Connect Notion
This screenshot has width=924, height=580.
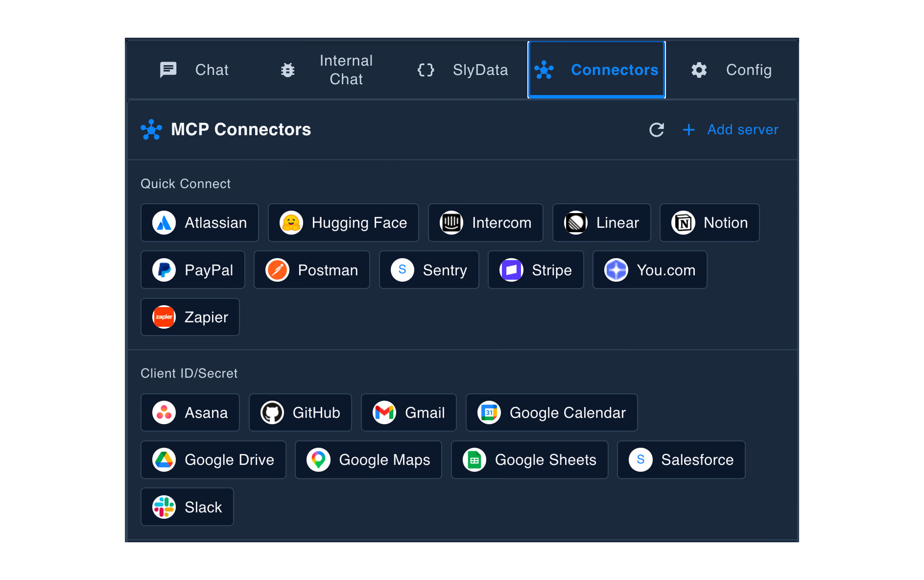click(x=710, y=223)
